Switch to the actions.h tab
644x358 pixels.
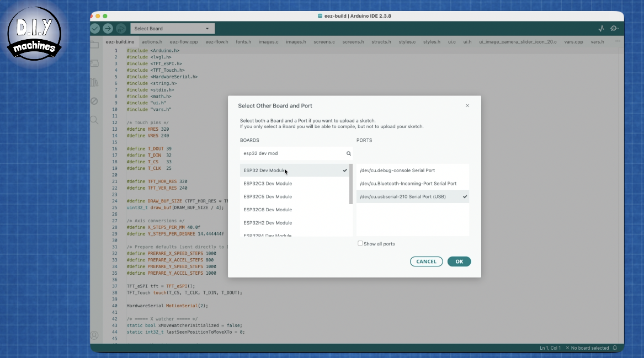pyautogui.click(x=152, y=42)
